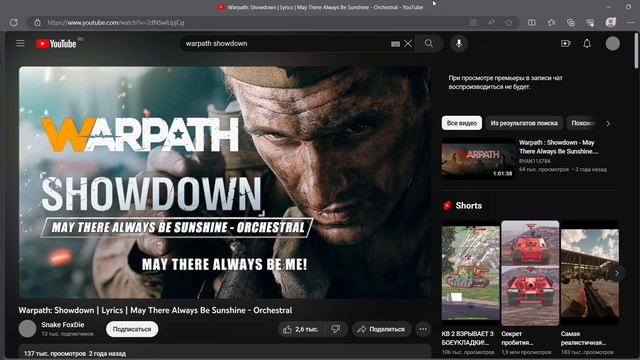Open the on-screen keyboard icon in search
Screen dimensions: 640x360
395,44
